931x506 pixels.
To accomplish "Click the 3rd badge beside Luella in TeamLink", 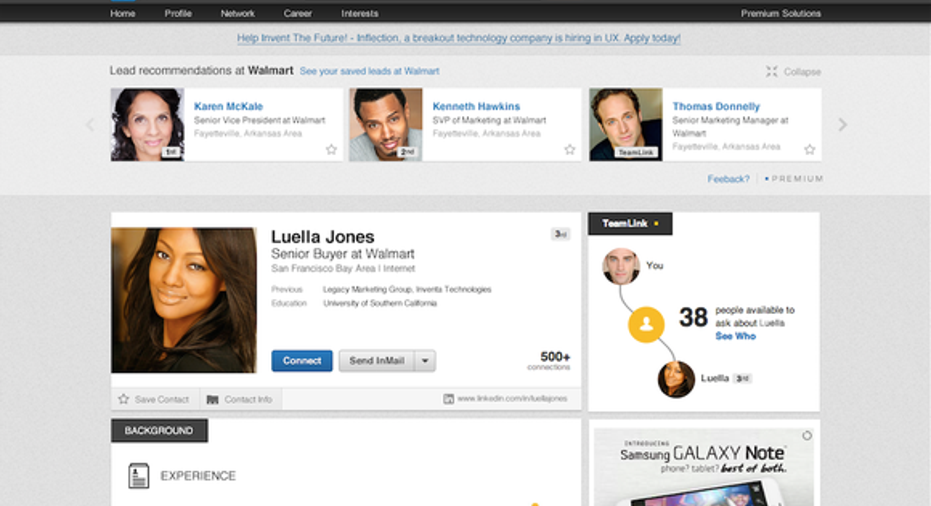I will (x=742, y=378).
